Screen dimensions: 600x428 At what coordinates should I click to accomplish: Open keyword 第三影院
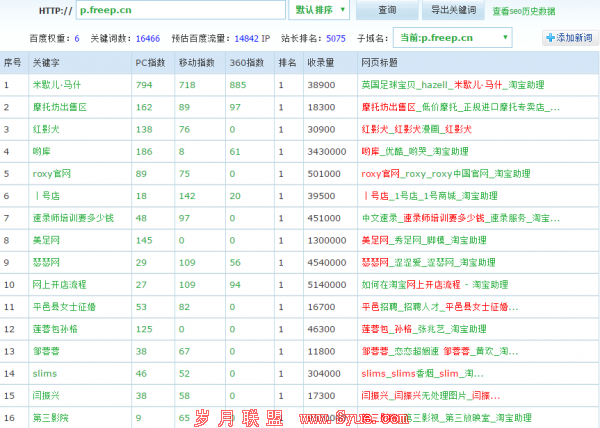[51, 418]
